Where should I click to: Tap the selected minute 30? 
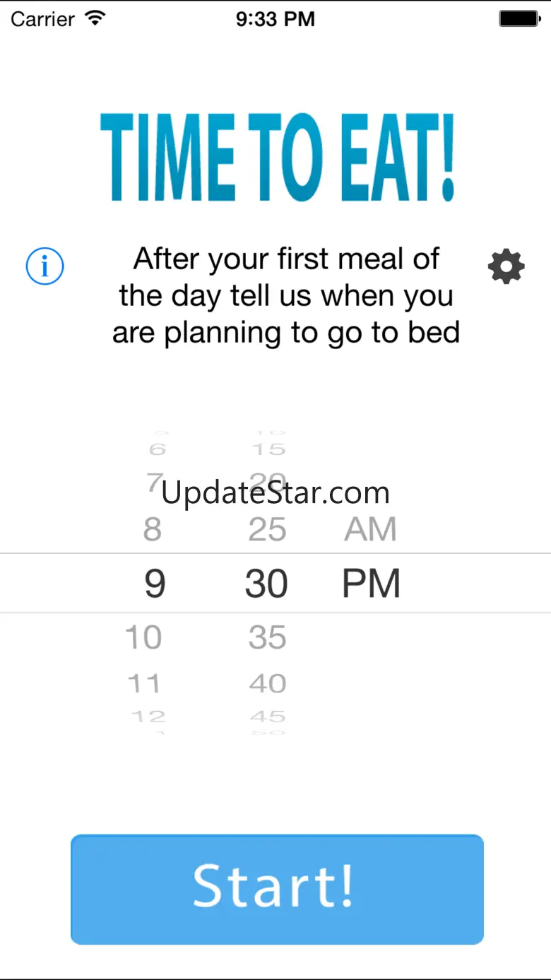266,584
